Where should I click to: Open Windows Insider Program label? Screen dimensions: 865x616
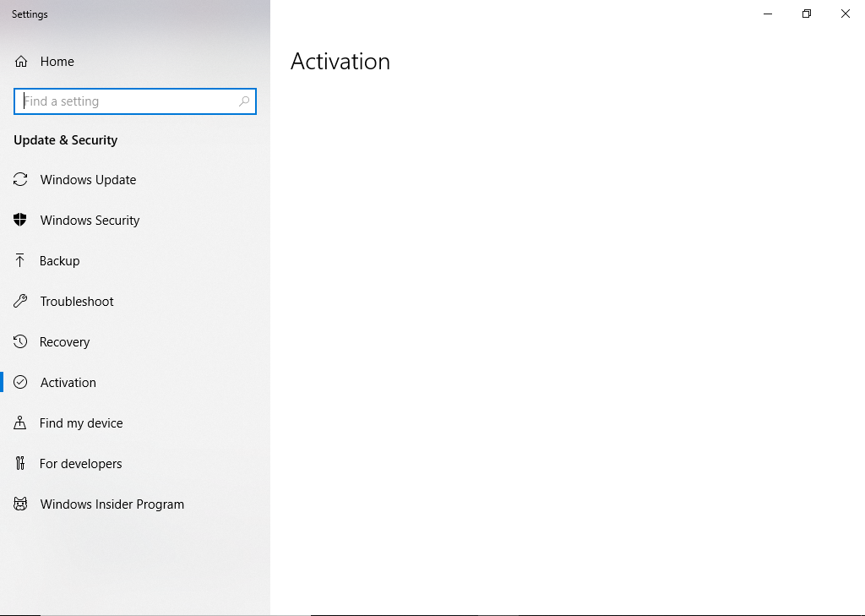(x=112, y=504)
